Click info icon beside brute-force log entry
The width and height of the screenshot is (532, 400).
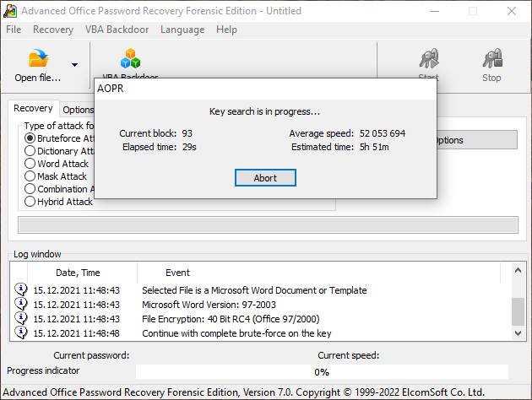(21, 333)
